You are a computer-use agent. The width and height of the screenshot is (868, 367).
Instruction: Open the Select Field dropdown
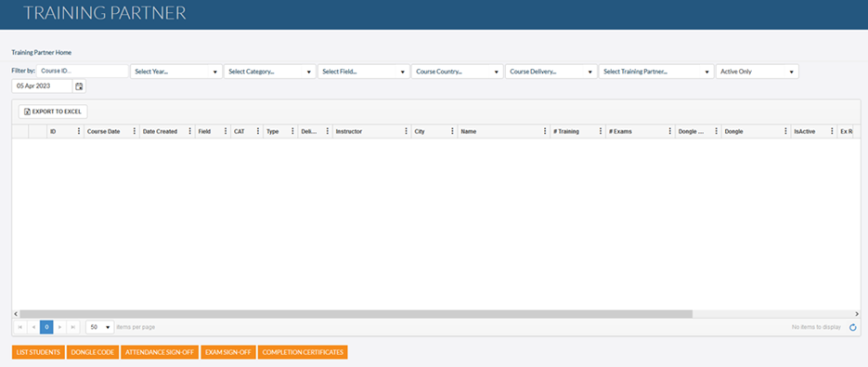(363, 72)
